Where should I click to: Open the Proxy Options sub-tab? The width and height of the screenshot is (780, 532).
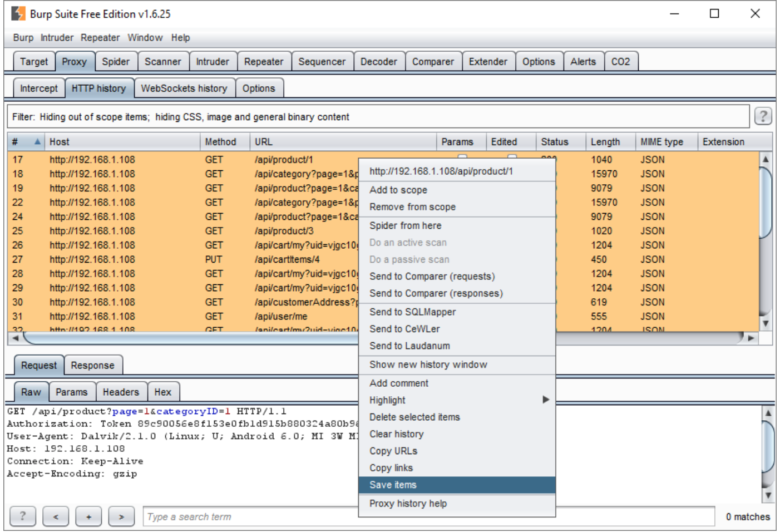(x=259, y=88)
